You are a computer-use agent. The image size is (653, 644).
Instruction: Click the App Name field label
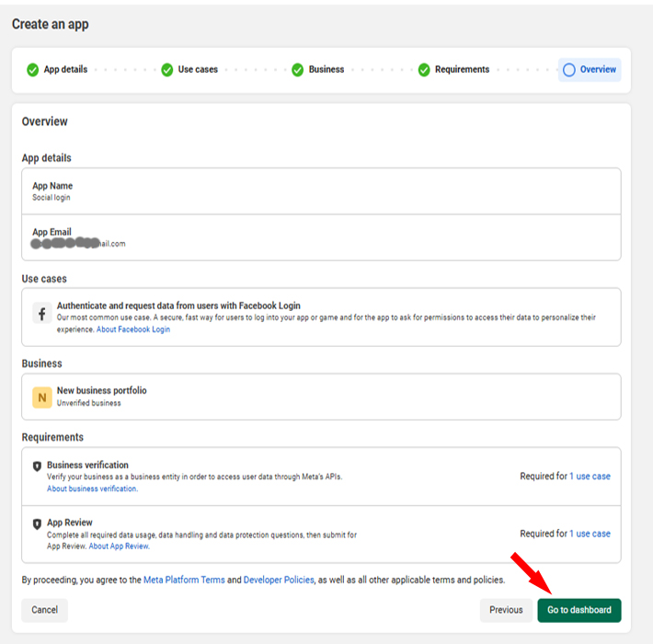[x=52, y=186]
